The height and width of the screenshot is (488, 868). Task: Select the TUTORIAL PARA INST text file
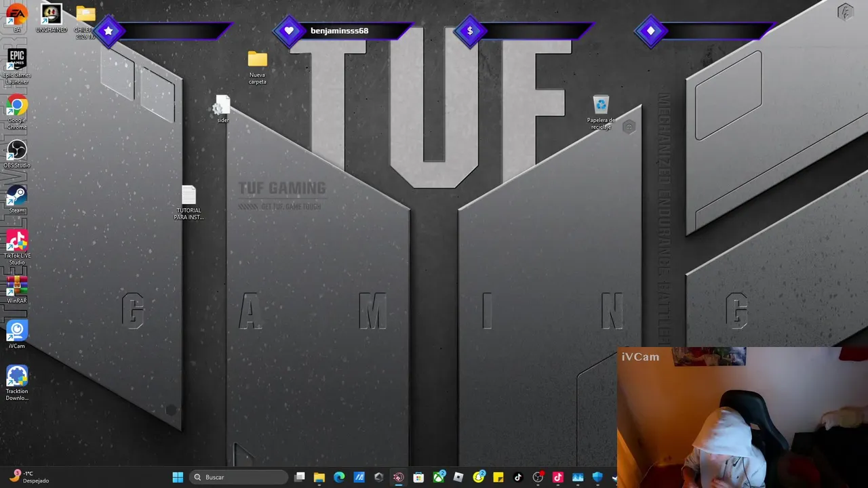coord(189,203)
